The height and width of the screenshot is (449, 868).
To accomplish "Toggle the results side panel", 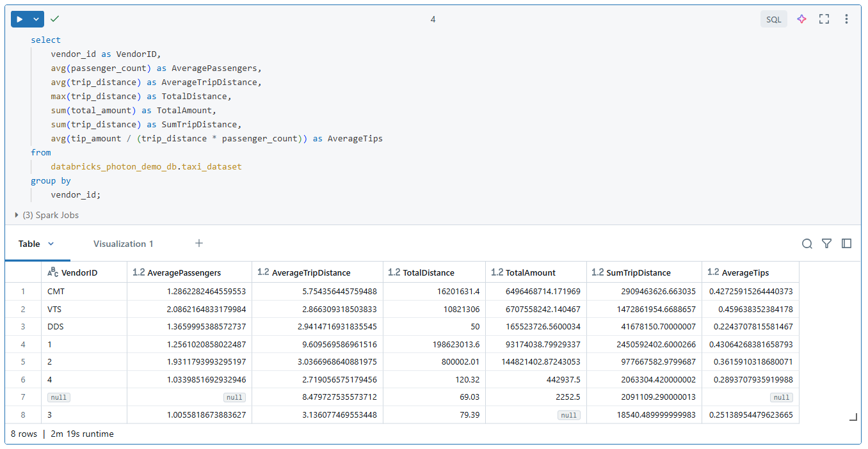I will coord(846,243).
